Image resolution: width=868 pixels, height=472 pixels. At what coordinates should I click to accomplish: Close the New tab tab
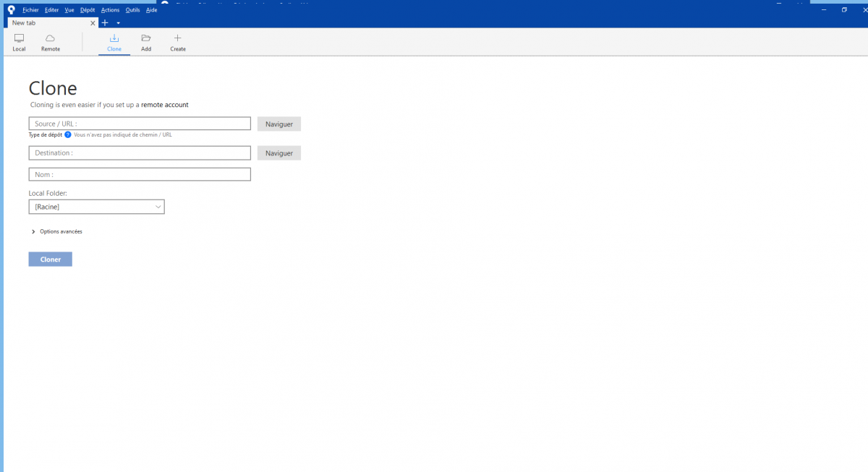coord(93,23)
